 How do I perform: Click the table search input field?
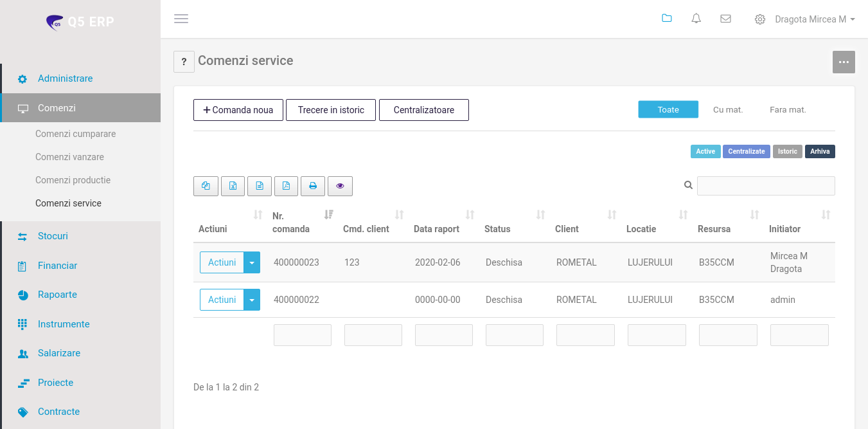pos(766,186)
